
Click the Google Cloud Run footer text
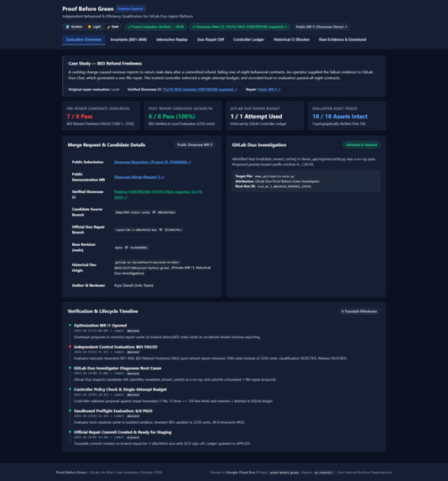pos(241,473)
